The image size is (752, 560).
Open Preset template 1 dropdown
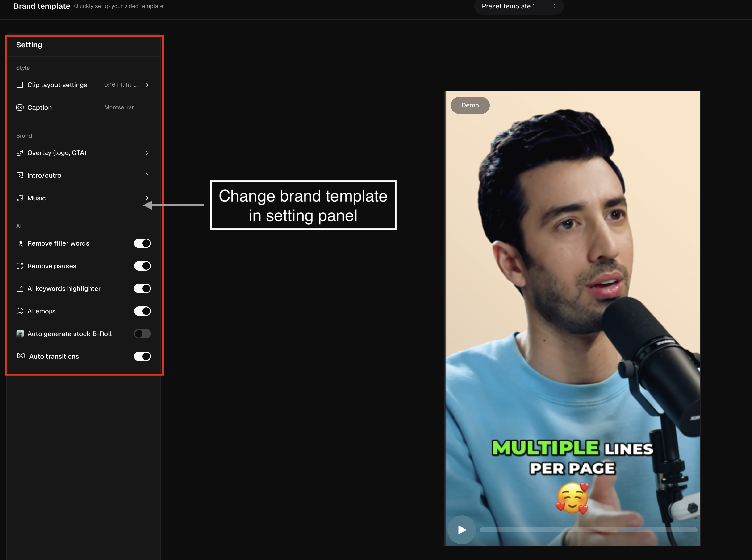click(519, 6)
